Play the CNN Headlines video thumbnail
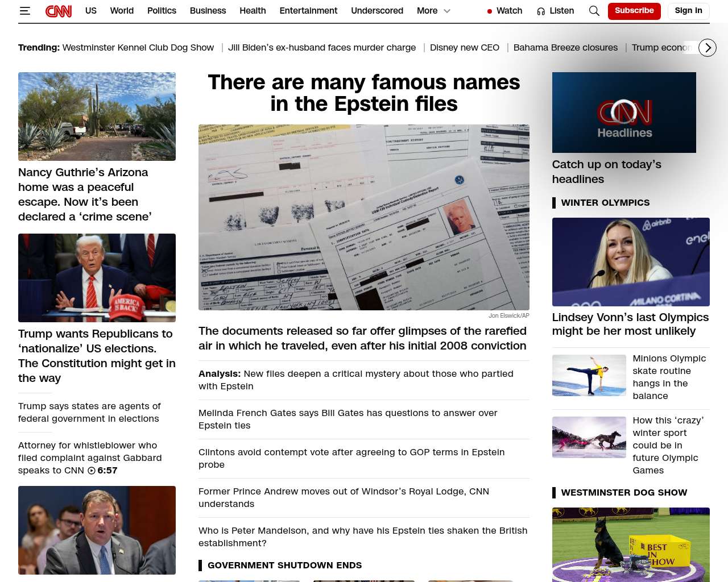 click(x=624, y=113)
